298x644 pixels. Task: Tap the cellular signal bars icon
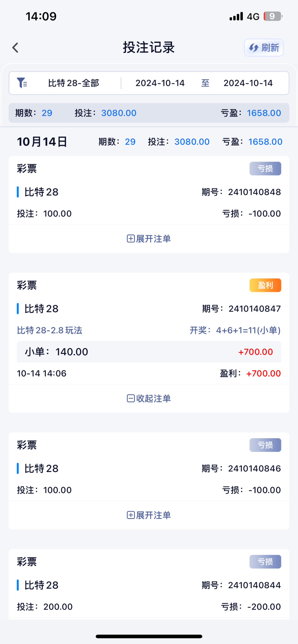point(236,16)
